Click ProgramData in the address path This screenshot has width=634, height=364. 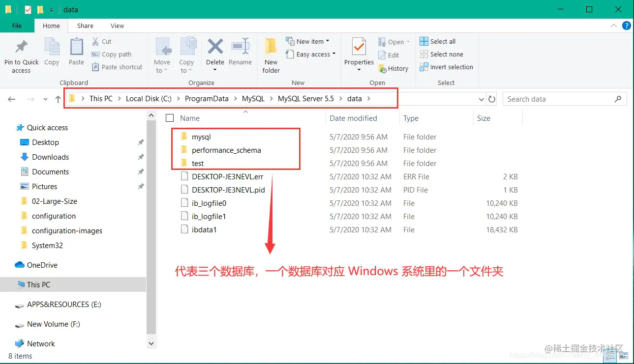pos(207,99)
